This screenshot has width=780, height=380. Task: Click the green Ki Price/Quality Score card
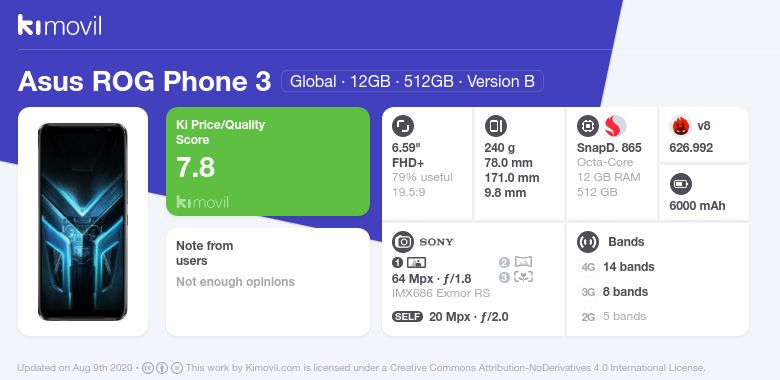(268, 161)
